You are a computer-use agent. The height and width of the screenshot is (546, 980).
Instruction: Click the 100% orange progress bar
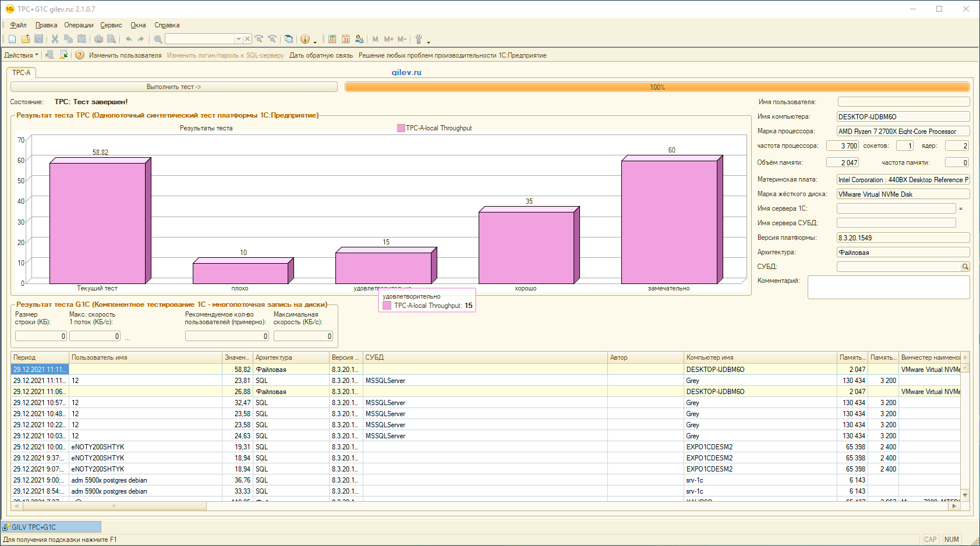(x=657, y=87)
